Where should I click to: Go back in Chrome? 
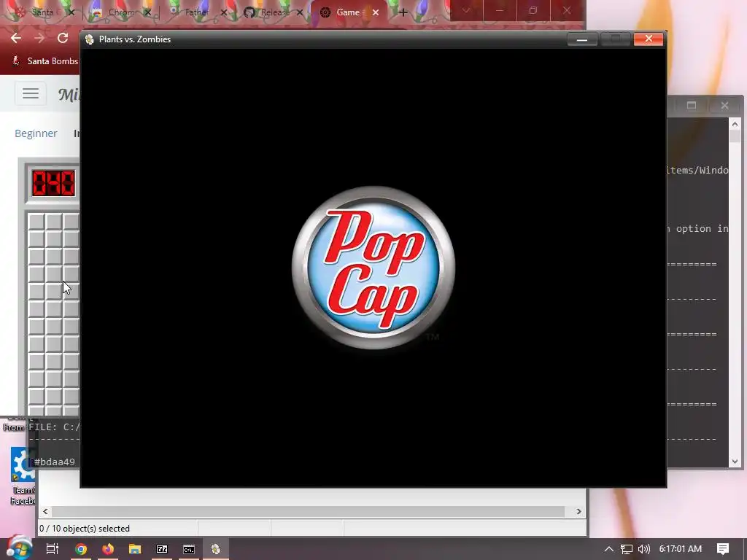[16, 38]
